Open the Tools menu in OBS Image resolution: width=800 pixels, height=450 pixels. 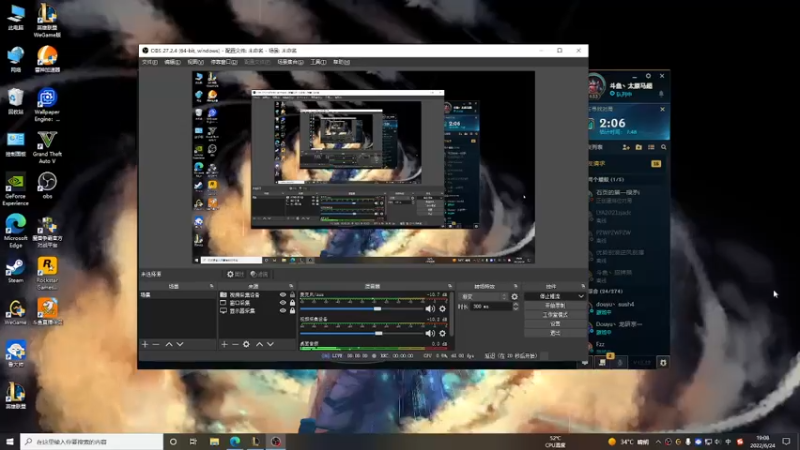pyautogui.click(x=318, y=62)
